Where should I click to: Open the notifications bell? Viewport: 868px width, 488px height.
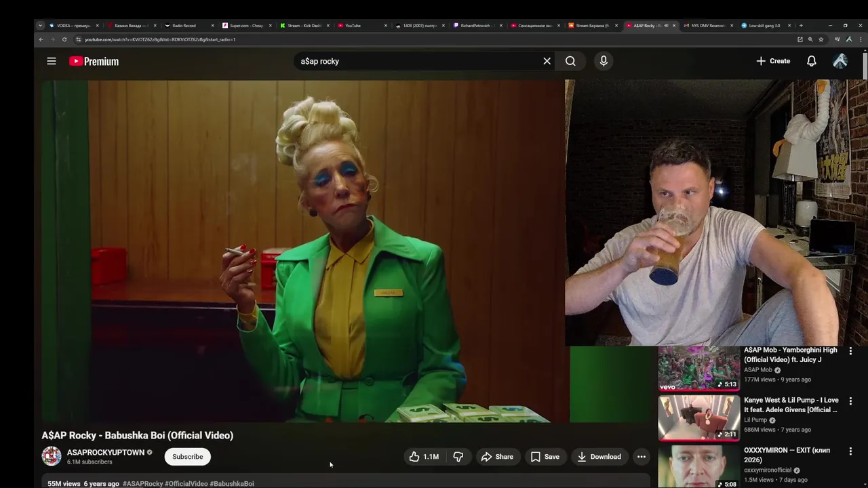[811, 61]
